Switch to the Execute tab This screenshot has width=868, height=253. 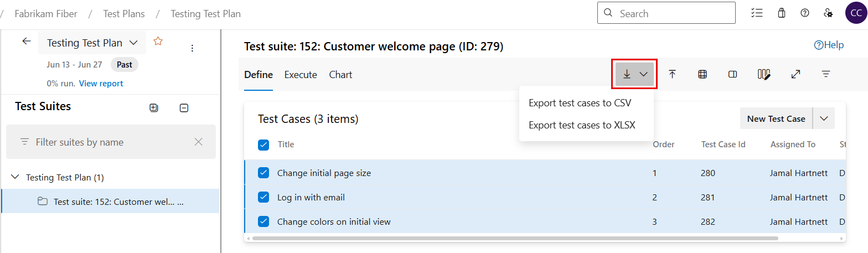click(301, 75)
